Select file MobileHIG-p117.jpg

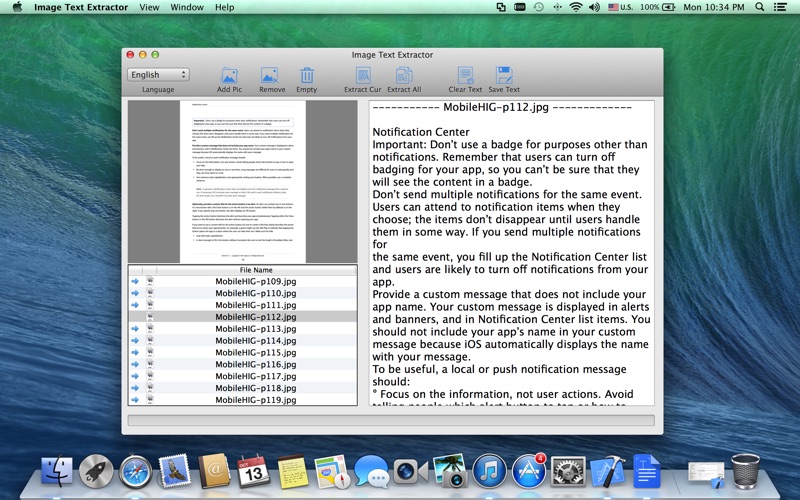(243, 376)
